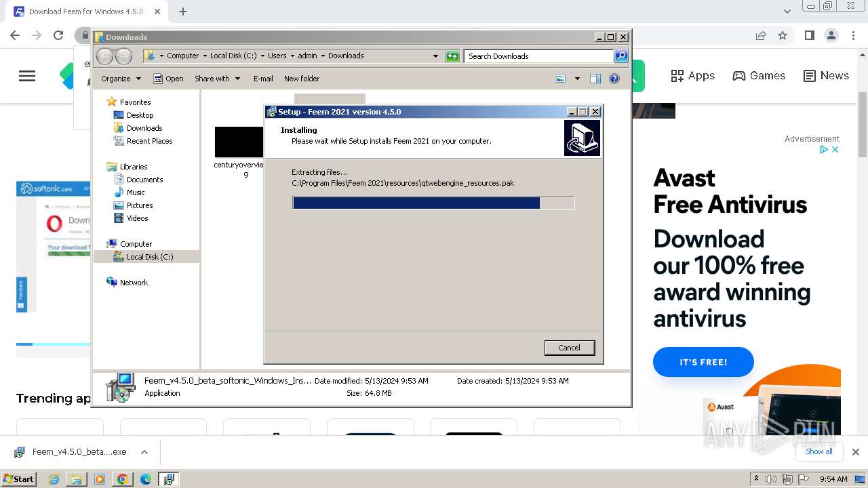The width and height of the screenshot is (868, 488).
Task: Open Softonic hamburger menu
Action: click(x=27, y=76)
